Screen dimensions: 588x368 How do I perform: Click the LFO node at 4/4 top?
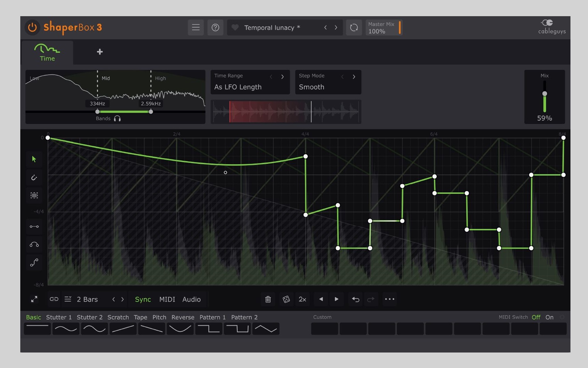[306, 157]
